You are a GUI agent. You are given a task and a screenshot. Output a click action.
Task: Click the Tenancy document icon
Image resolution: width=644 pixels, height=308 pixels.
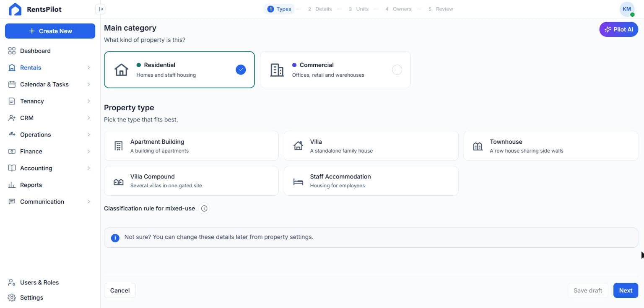tap(12, 101)
